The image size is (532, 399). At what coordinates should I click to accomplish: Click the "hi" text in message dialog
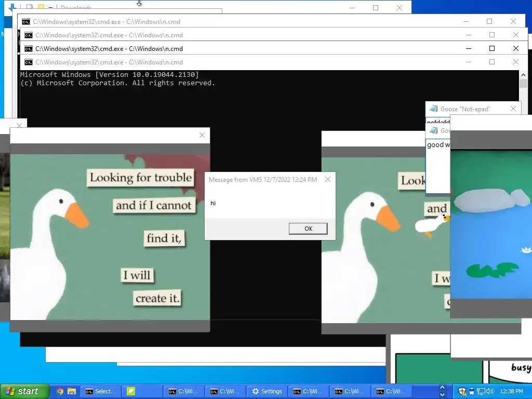[213, 203]
